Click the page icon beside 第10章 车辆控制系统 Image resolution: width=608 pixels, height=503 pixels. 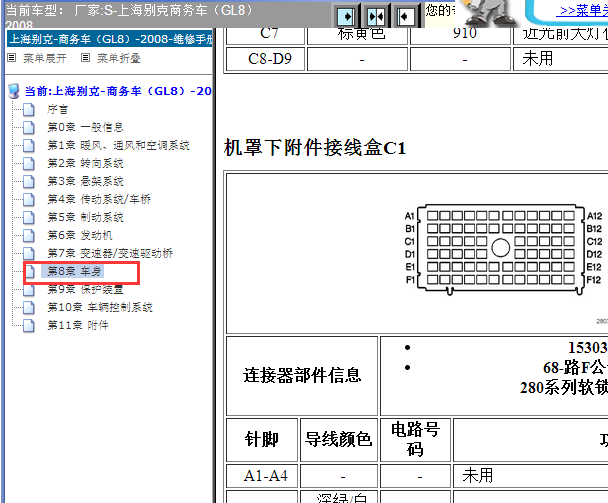(29, 308)
